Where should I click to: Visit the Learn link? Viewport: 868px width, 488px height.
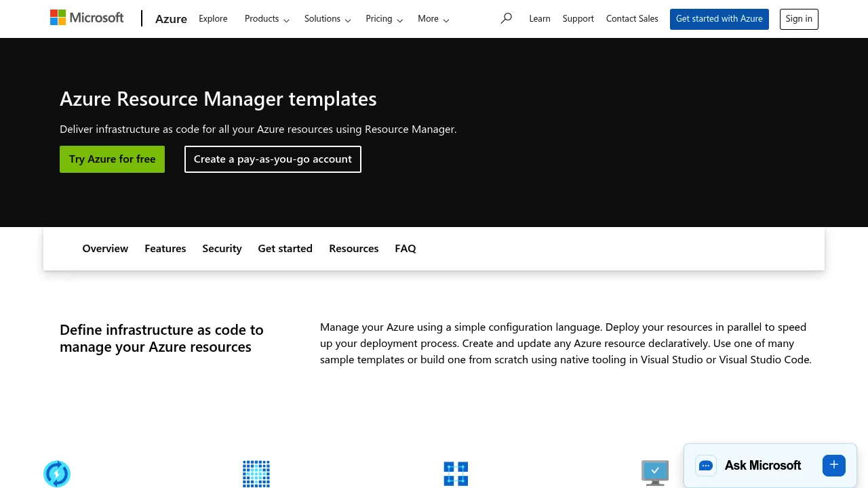pos(540,19)
